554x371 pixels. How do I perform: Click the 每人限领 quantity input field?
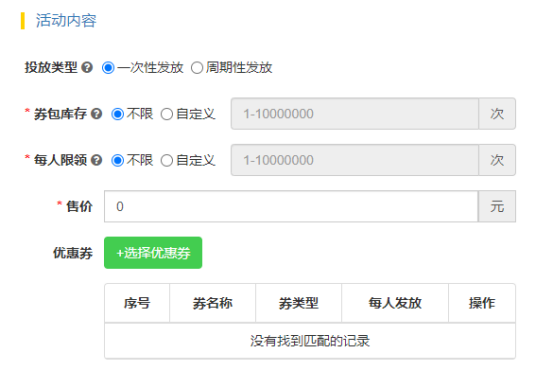click(355, 160)
